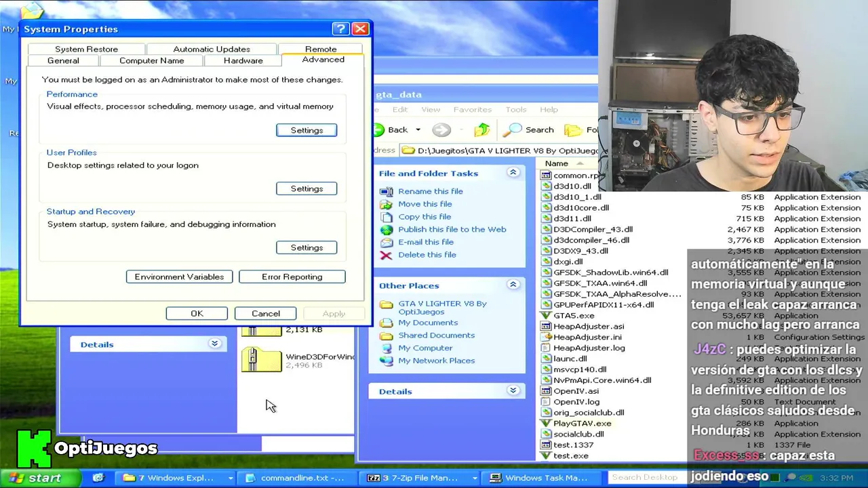
Task: Open Error Reporting dialog
Action: click(292, 277)
